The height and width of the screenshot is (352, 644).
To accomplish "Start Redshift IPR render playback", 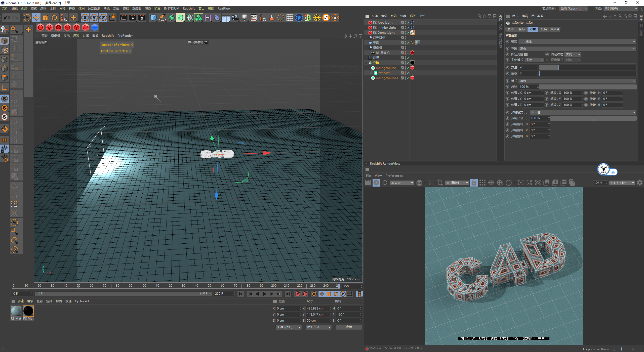I will 376,183.
